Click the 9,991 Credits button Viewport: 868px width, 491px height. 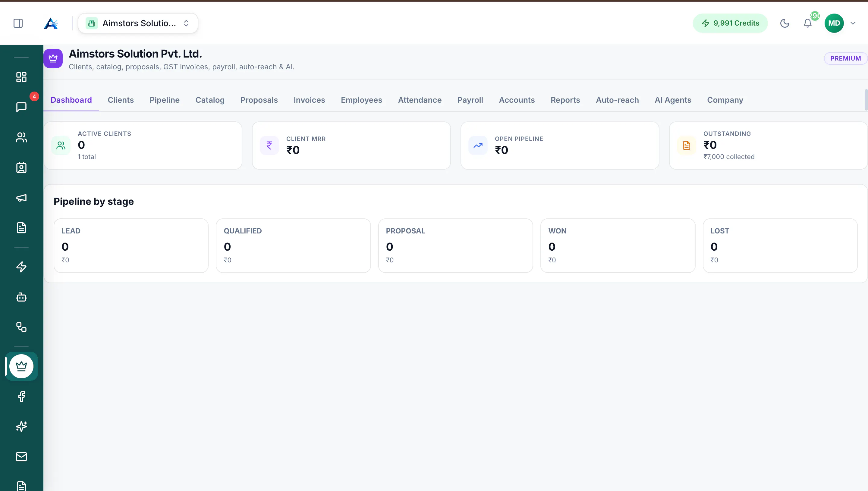[x=730, y=23]
